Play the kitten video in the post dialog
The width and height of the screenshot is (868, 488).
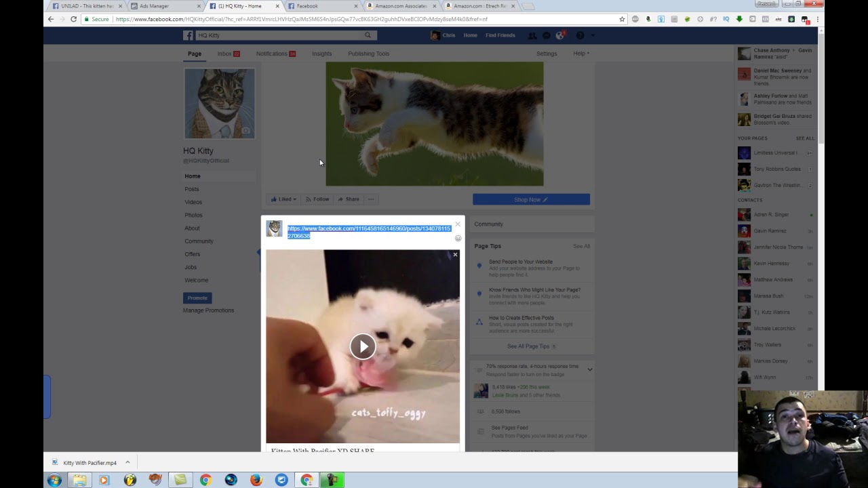click(363, 346)
